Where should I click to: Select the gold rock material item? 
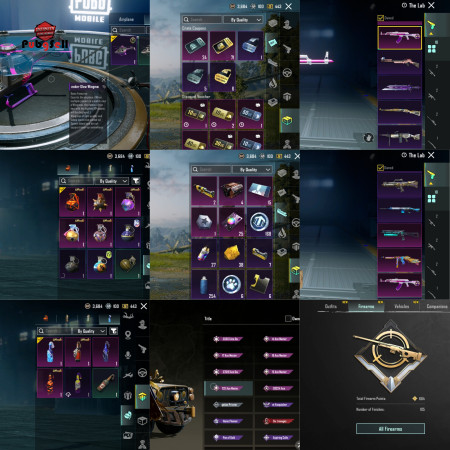tap(231, 254)
